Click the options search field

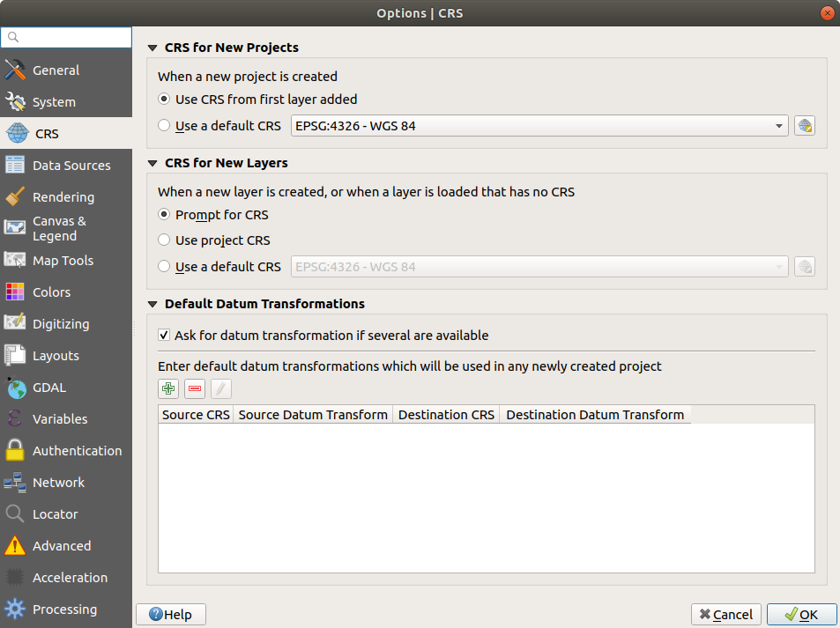click(x=67, y=37)
